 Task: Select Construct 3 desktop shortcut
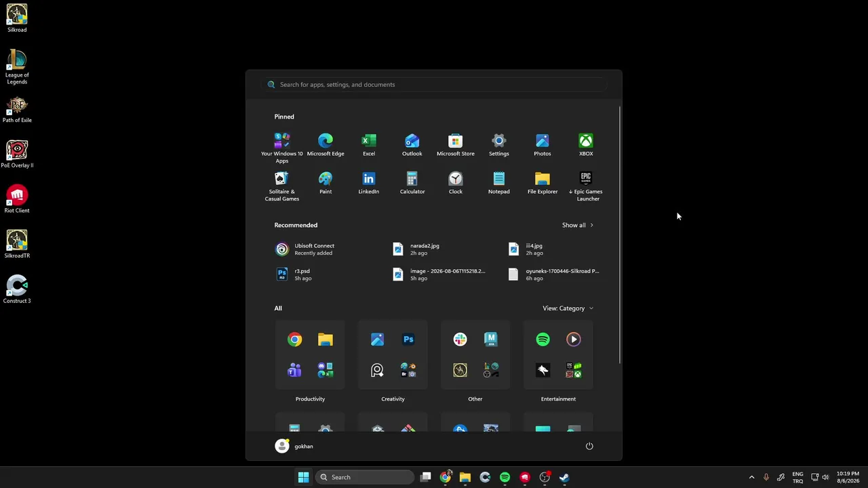pos(17,290)
